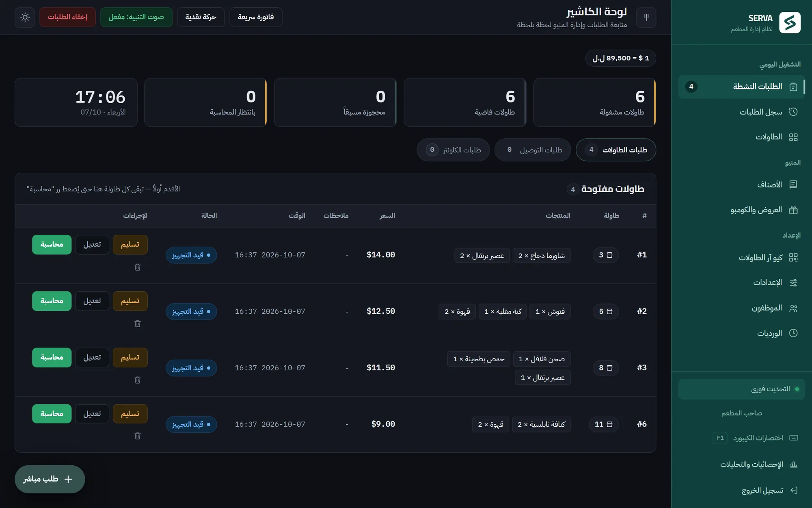The width and height of the screenshot is (812, 508).
Task: Switch to the delivery orders (طلبات التوصيل) tab
Action: pyautogui.click(x=533, y=150)
